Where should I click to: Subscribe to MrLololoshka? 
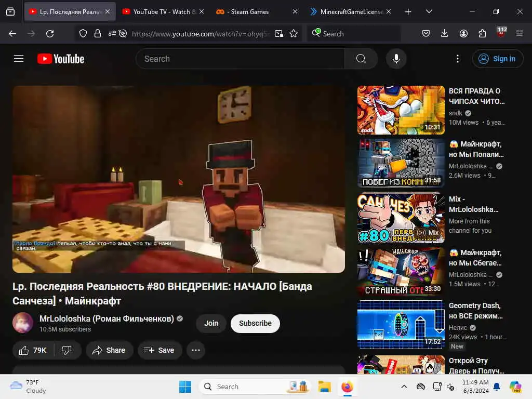(x=255, y=323)
